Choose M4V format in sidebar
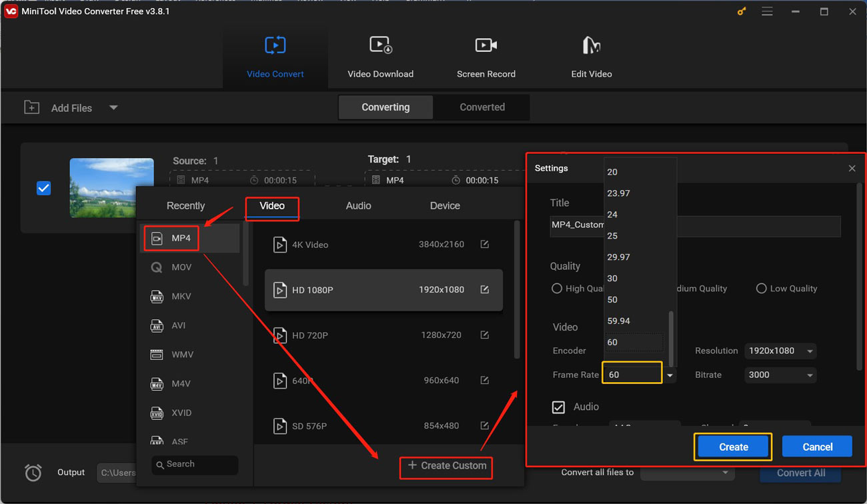The width and height of the screenshot is (867, 504). [x=190, y=383]
